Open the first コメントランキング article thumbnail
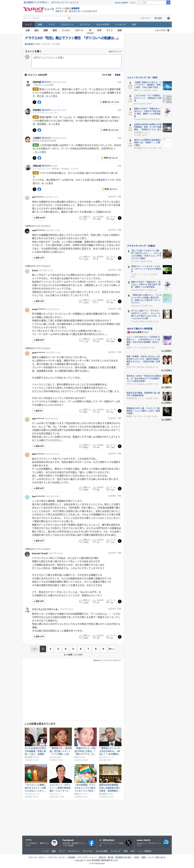194x868 pixels. click(x=167, y=86)
